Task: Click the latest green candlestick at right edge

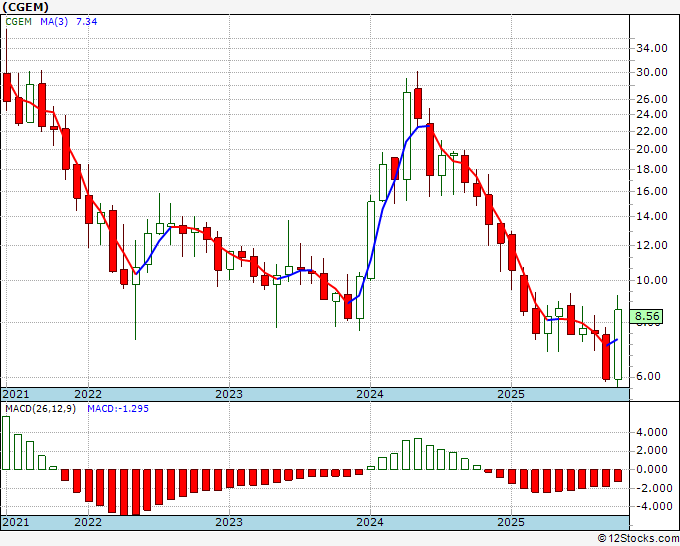Action: pyautogui.click(x=618, y=344)
